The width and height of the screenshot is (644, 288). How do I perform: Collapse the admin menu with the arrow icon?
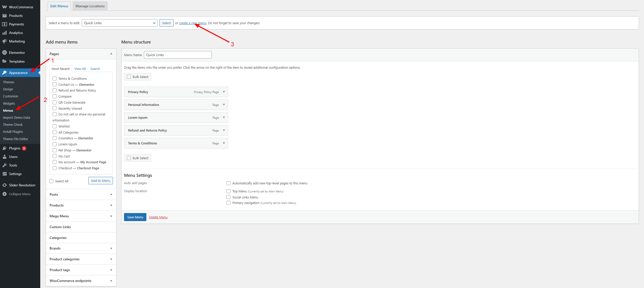tap(5, 194)
